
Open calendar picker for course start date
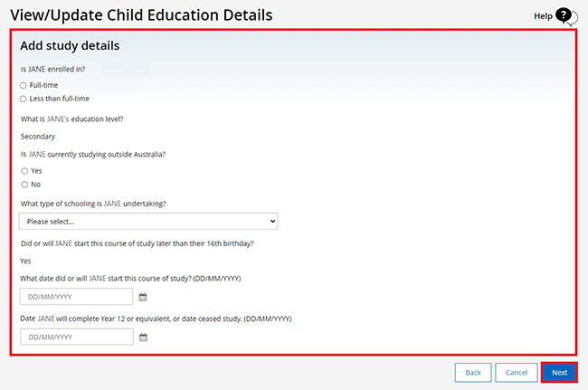(143, 297)
